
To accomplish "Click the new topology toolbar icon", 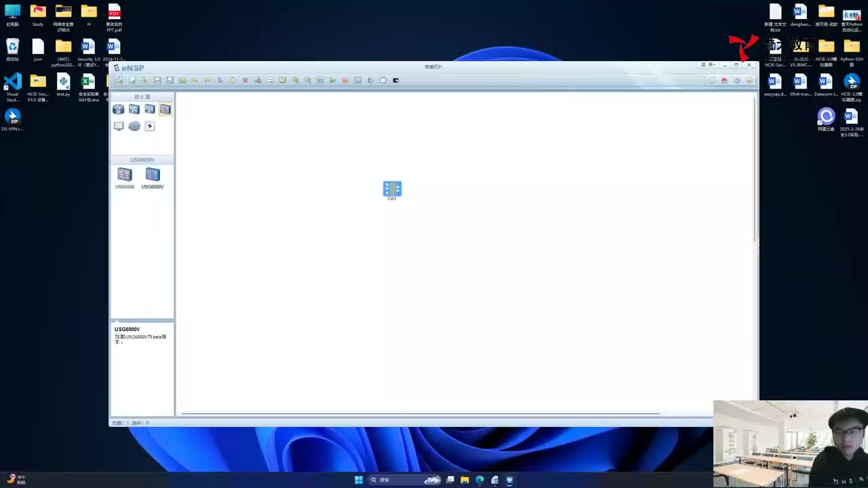I will pyautogui.click(x=119, y=80).
